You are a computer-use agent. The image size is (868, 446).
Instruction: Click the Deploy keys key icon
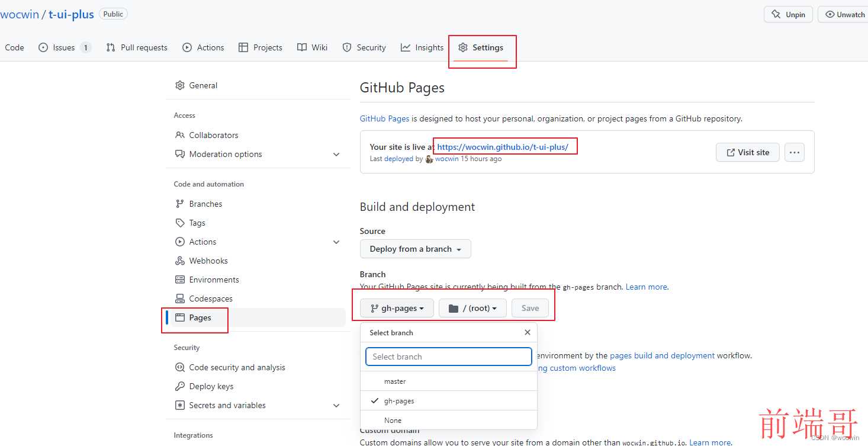(180, 386)
